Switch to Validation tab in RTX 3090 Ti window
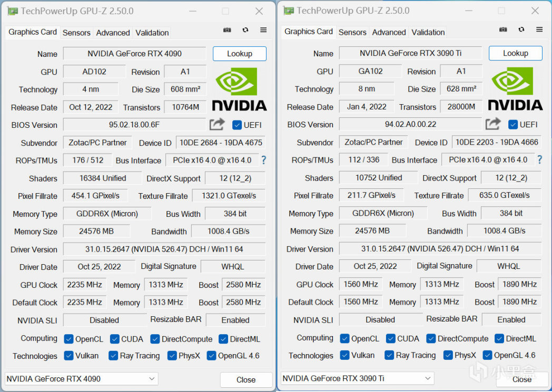This screenshot has width=552, height=392. tap(428, 32)
